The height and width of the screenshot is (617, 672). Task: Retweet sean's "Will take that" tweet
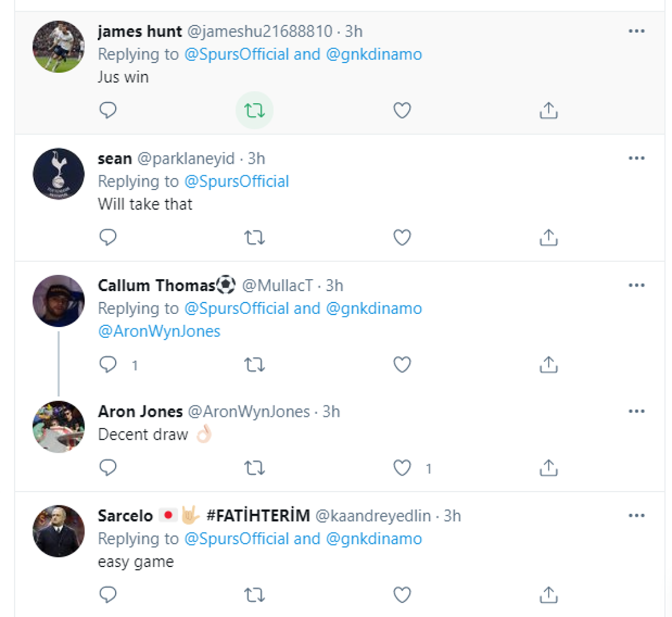(255, 237)
